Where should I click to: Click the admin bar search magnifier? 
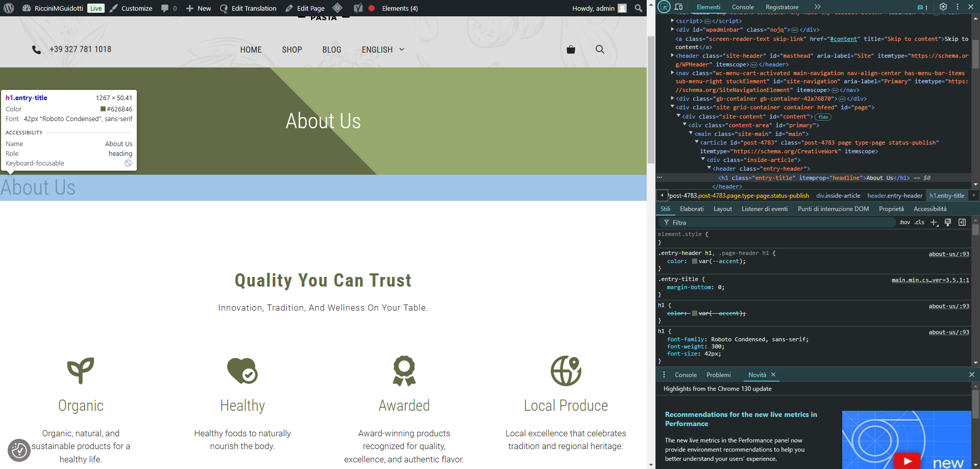pos(639,8)
